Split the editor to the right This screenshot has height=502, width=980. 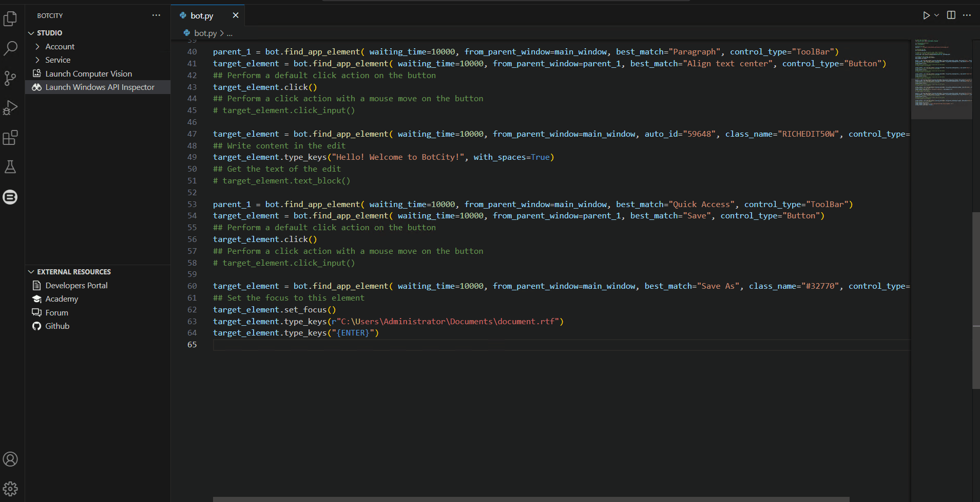pyautogui.click(x=951, y=15)
